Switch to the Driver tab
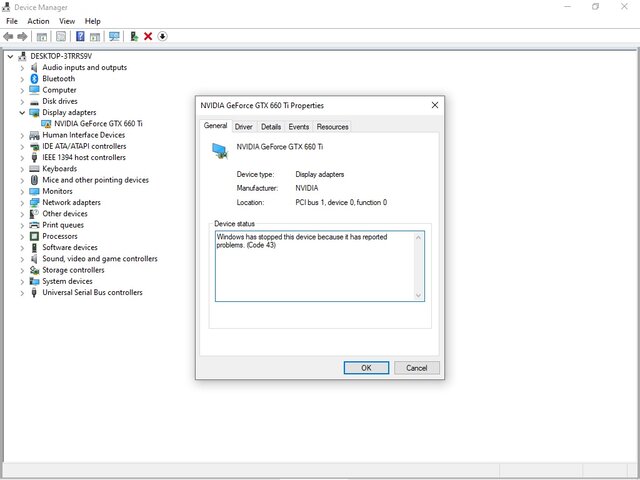The image size is (640, 480). tap(244, 127)
